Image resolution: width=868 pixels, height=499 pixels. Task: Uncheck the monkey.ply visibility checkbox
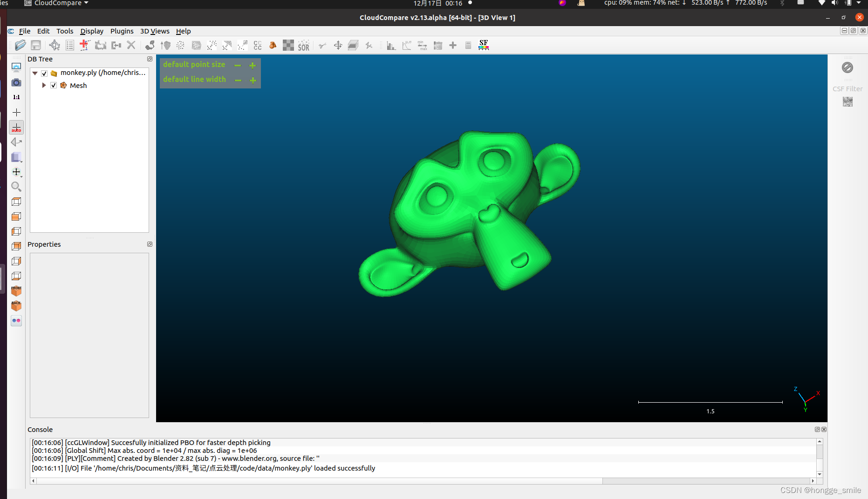44,73
